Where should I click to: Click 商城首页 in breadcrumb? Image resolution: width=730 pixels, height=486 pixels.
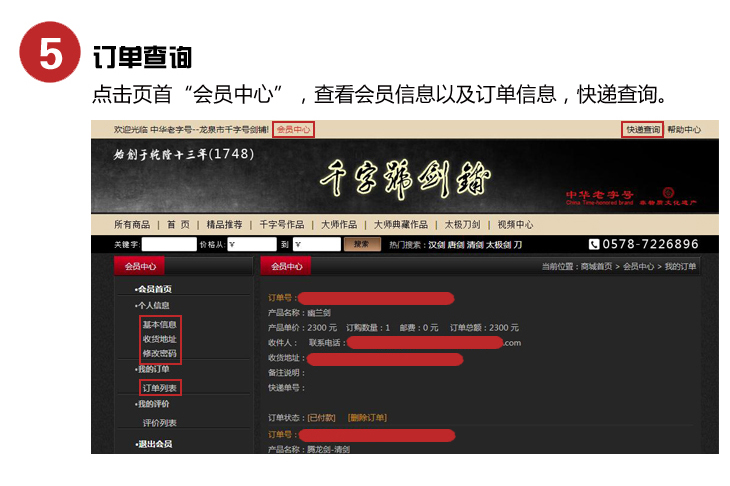tap(596, 266)
